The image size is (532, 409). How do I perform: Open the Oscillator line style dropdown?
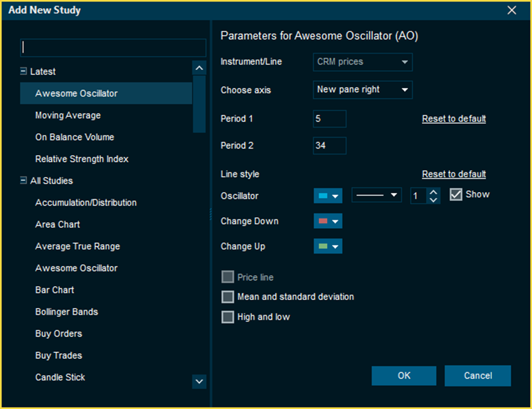point(376,195)
